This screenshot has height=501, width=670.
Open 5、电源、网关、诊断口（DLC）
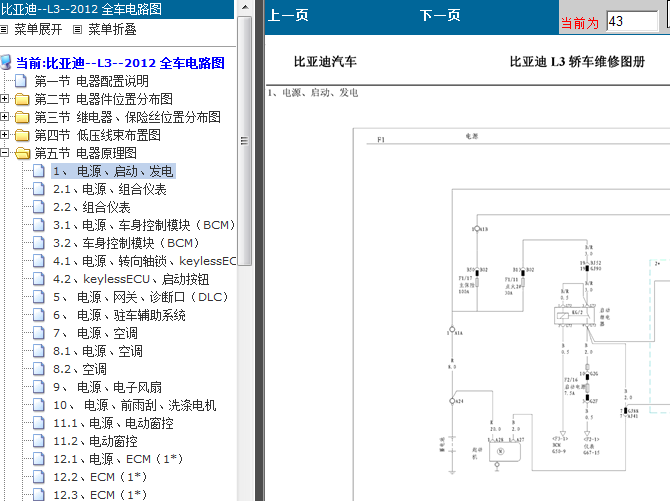141,297
